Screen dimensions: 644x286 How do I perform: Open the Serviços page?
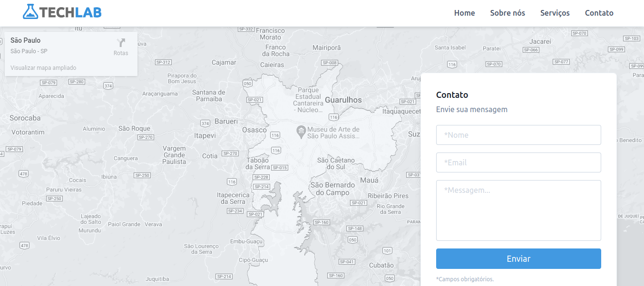(555, 13)
